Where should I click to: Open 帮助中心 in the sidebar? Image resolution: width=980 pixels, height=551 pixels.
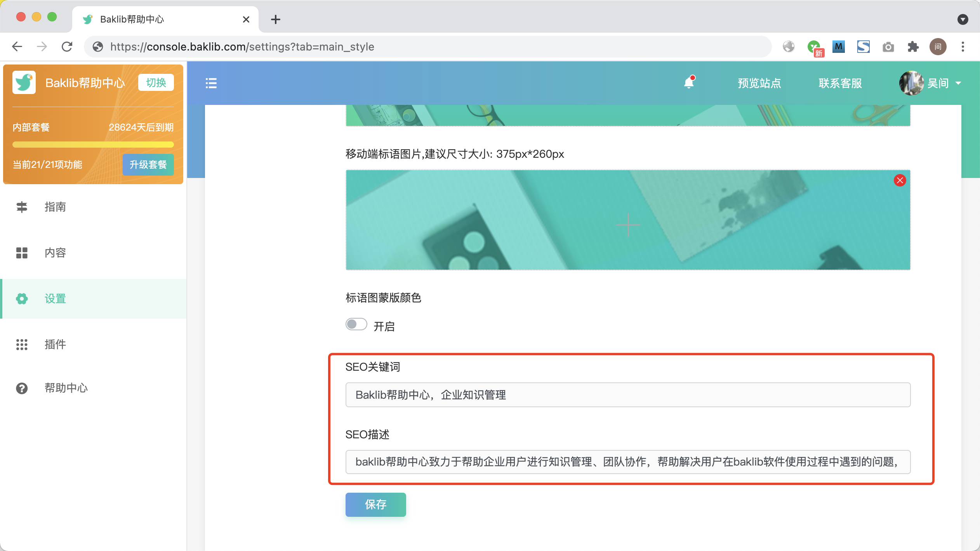[93, 388]
